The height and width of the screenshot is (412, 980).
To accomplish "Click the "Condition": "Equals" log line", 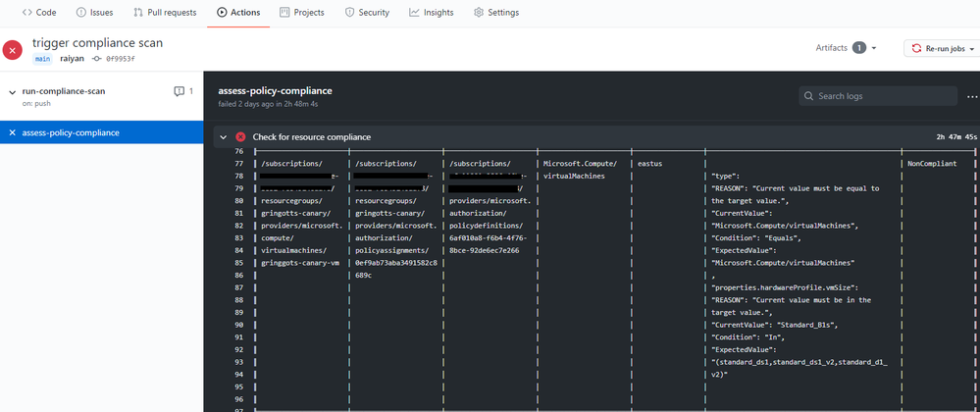I will (x=757, y=238).
